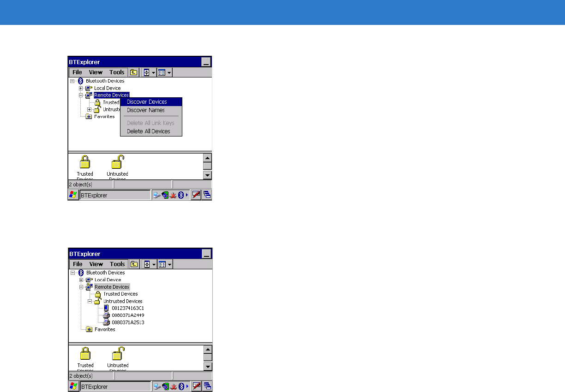Open File menu in the context-menu window
The height and width of the screenshot is (392, 565).
coord(77,72)
